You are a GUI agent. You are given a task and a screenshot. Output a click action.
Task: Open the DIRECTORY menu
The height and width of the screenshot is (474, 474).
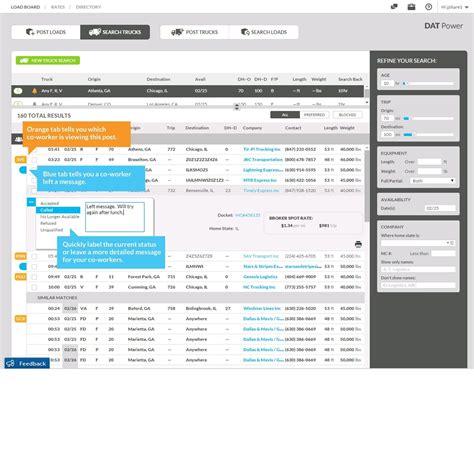[x=88, y=7]
